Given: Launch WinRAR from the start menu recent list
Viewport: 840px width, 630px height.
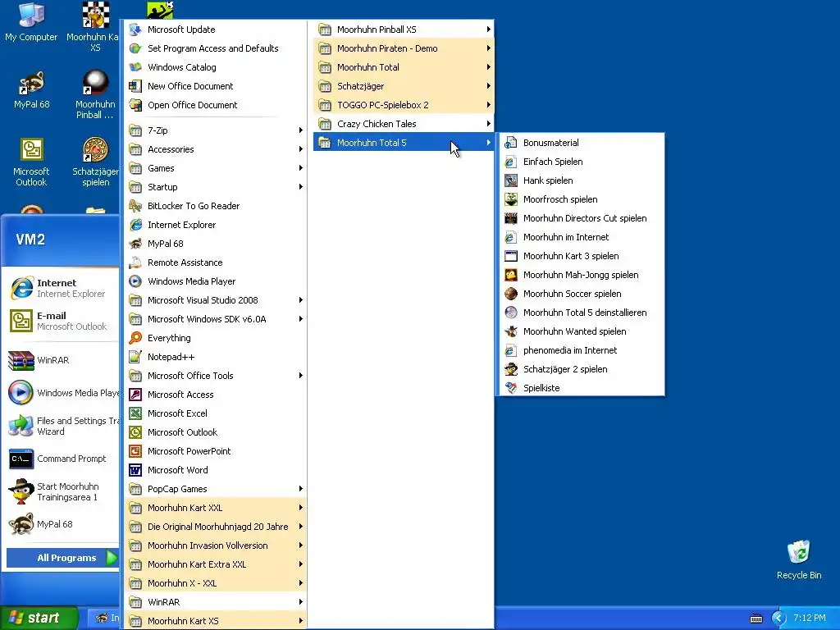Looking at the screenshot, I should (62, 360).
